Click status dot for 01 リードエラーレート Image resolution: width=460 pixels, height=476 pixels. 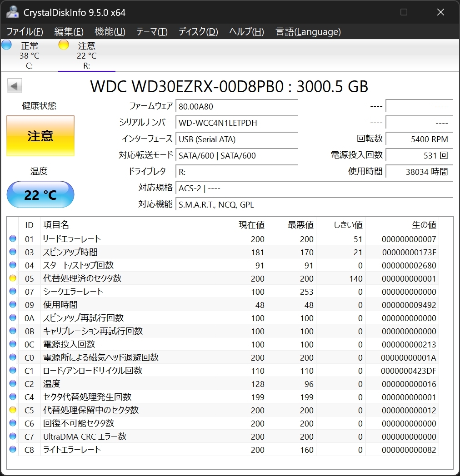coord(13,238)
